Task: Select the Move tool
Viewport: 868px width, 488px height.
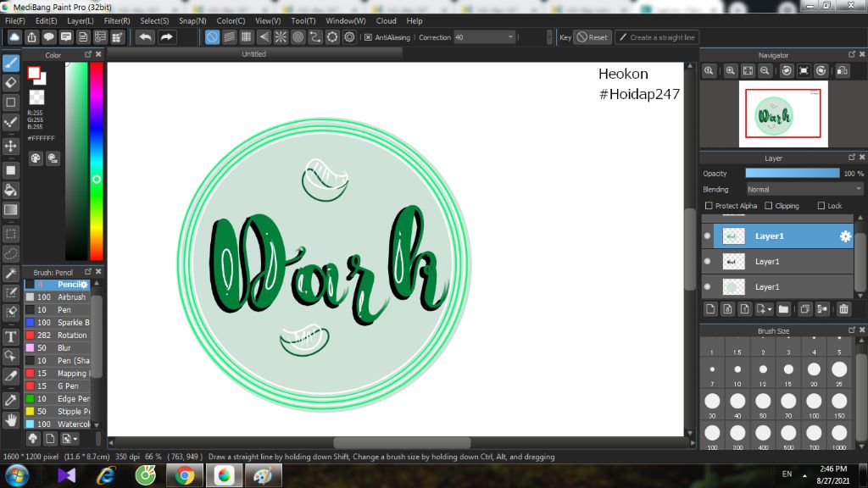Action: pyautogui.click(x=10, y=146)
